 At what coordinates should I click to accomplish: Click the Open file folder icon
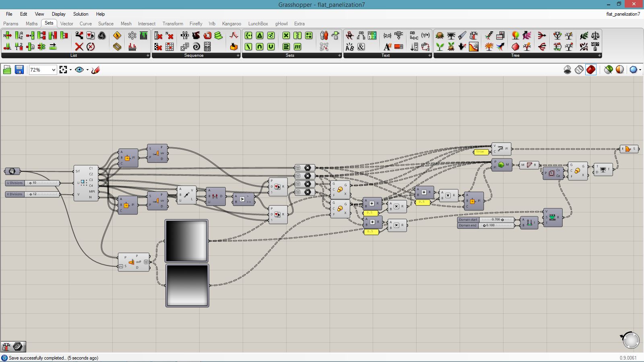[x=7, y=70]
